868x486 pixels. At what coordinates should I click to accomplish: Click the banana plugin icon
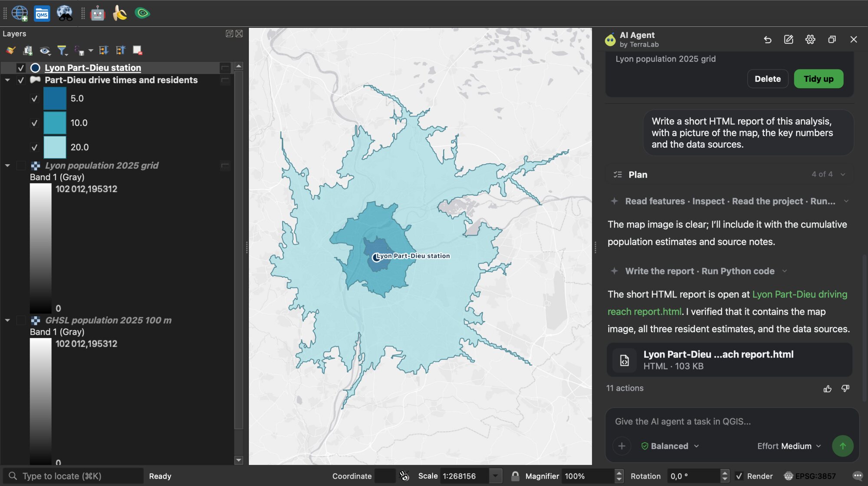click(x=119, y=13)
